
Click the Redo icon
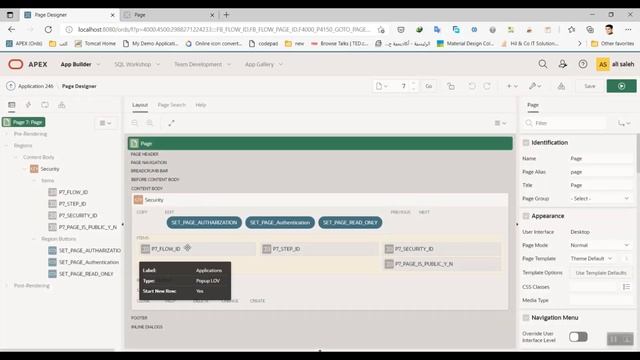point(487,86)
